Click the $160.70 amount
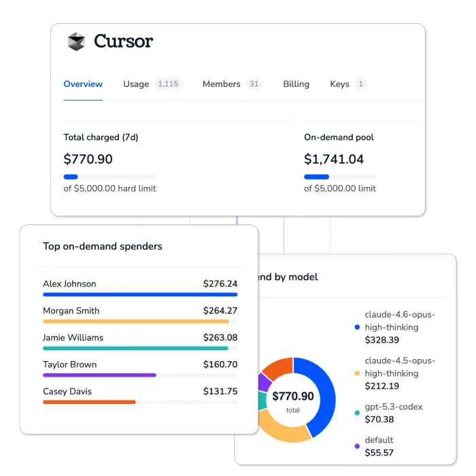The width and height of the screenshot is (476, 476). tap(220, 364)
